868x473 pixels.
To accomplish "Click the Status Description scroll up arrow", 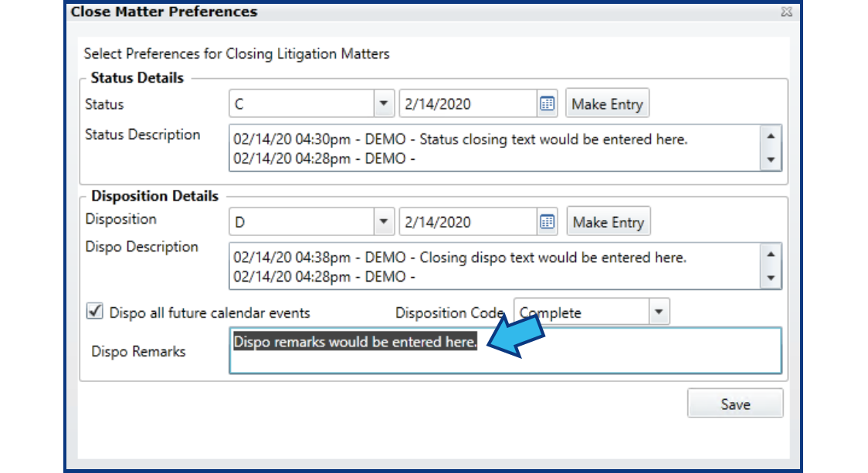I will 771,136.
